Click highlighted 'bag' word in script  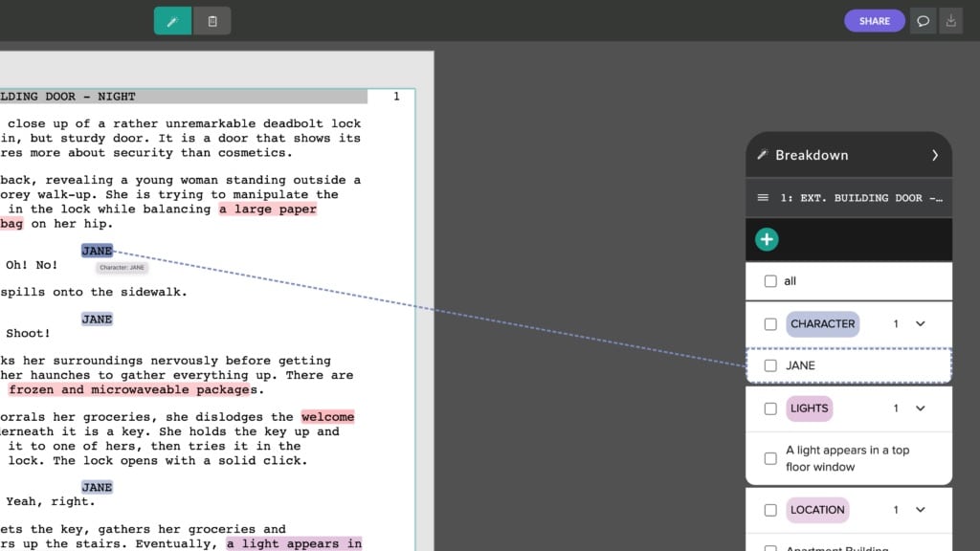pos(11,224)
